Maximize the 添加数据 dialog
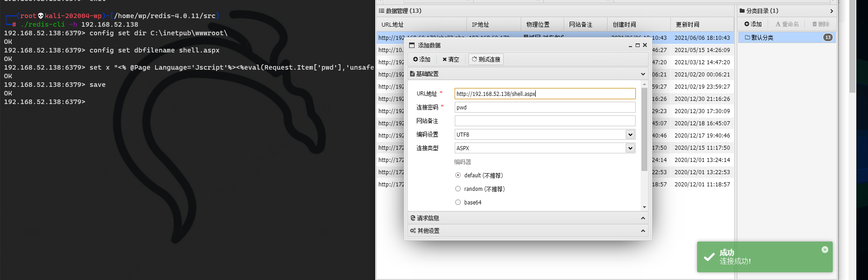The width and height of the screenshot is (868, 280). [x=637, y=45]
